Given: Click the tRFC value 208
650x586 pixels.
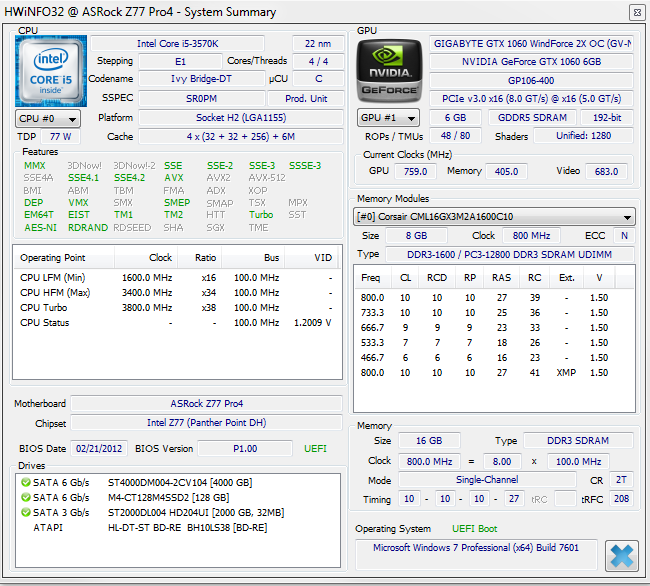Looking at the screenshot, I should tap(621, 499).
